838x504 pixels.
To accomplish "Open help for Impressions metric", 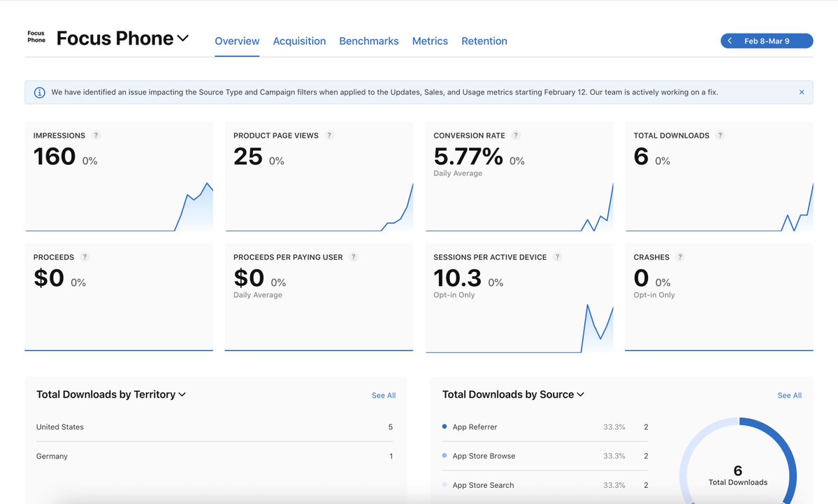I will click(96, 135).
